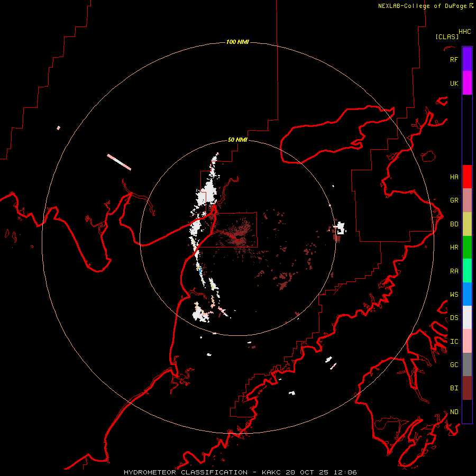The height and width of the screenshot is (476, 476).
Task: Click the ND black legend block
Action: (467, 411)
